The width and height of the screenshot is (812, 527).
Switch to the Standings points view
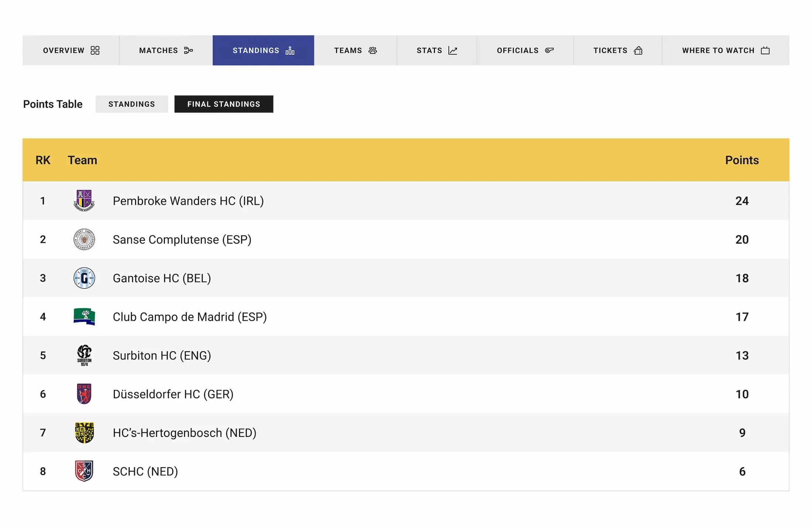(131, 104)
